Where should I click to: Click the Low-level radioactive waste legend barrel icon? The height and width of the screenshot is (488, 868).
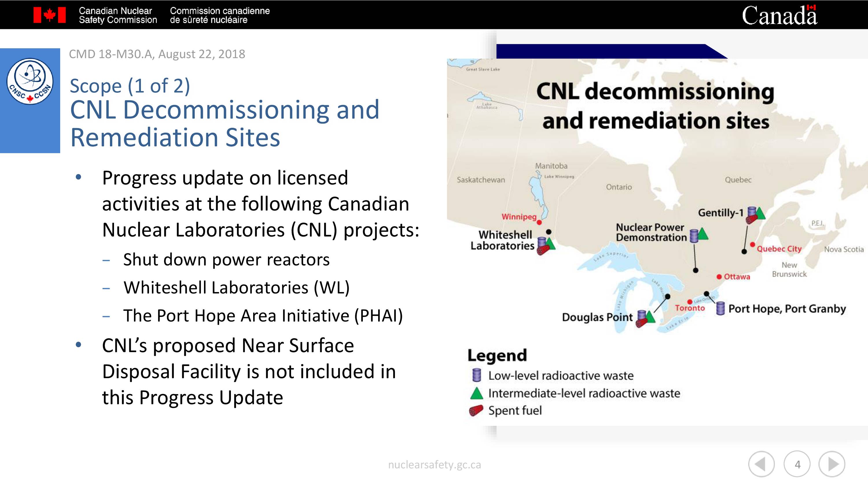pyautogui.click(x=477, y=375)
